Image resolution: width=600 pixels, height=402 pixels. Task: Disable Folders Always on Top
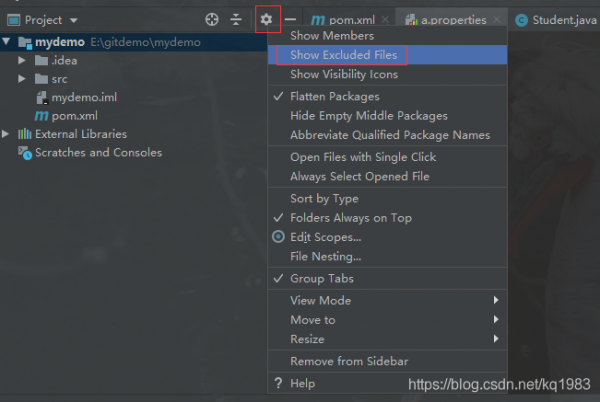point(350,217)
